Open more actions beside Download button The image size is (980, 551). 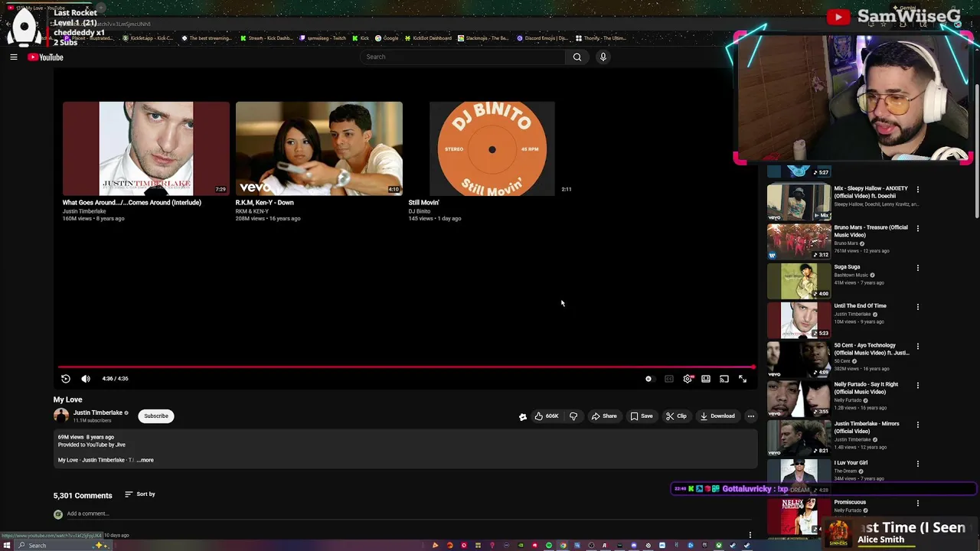[x=751, y=416]
